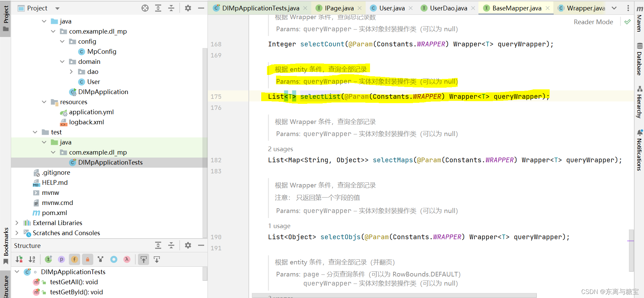The width and height of the screenshot is (644, 298).
Task: Toggle Show Lambdas in Structure
Action: click(x=127, y=259)
